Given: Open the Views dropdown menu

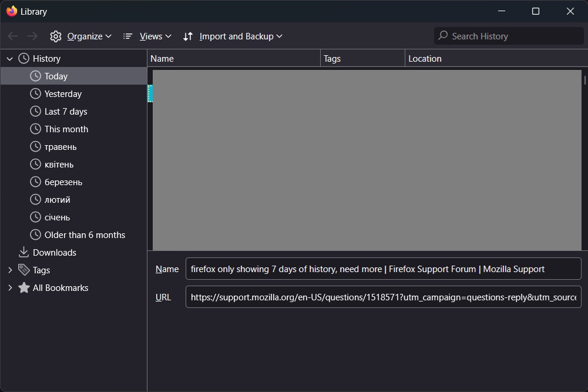Looking at the screenshot, I should point(155,36).
